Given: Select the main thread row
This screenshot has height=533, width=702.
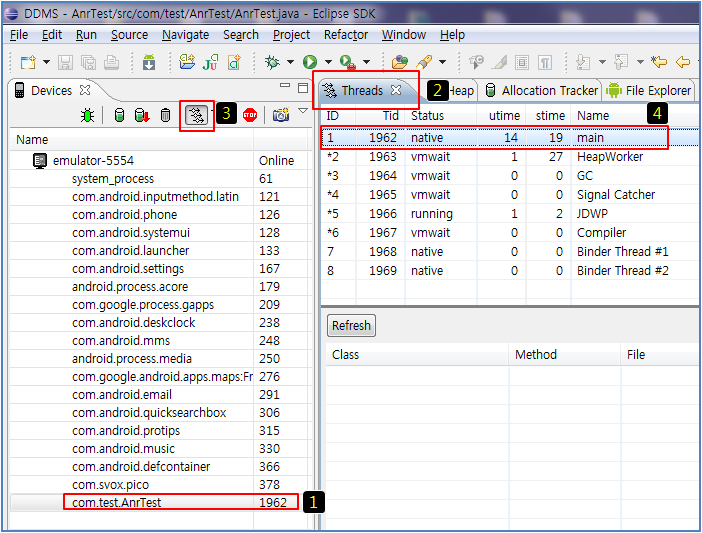Looking at the screenshot, I should pos(510,137).
